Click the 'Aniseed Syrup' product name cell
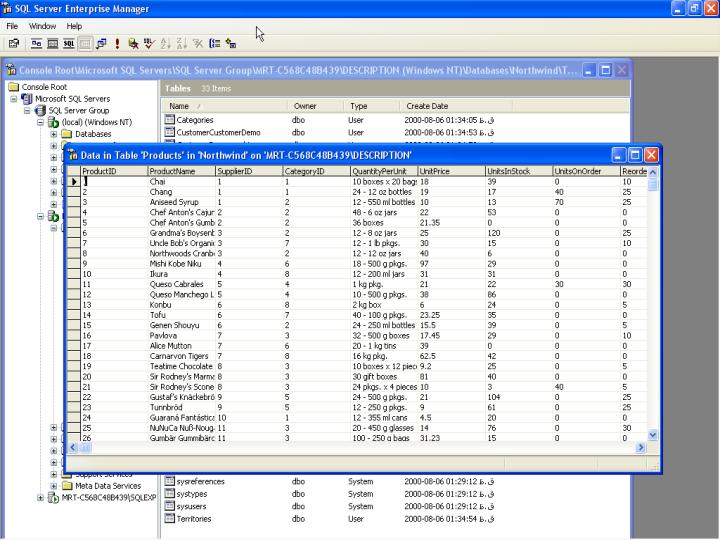Image resolution: width=720 pixels, height=540 pixels. pos(181,202)
